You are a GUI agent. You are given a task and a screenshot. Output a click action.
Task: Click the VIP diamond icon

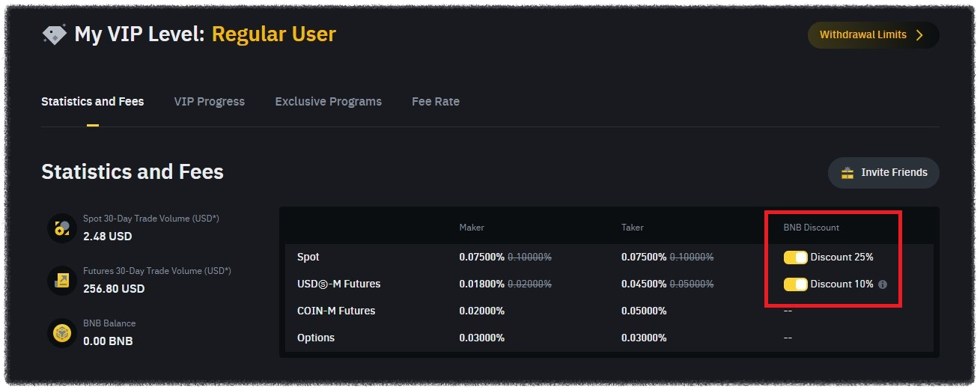point(54,35)
